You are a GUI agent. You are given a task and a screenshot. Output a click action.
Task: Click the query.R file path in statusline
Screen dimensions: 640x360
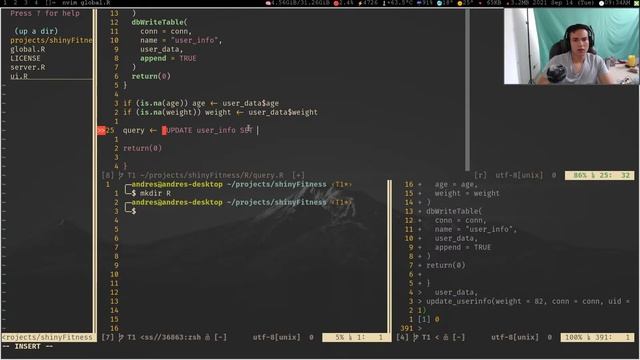point(211,176)
